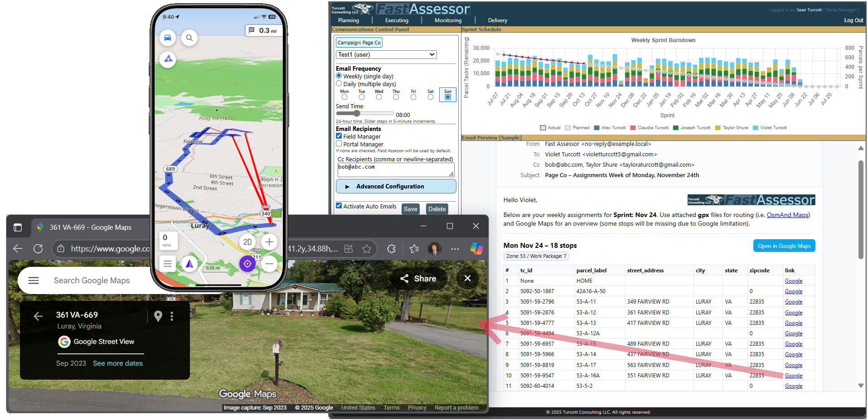Open the Delivery tab
This screenshot has width=868, height=420.
click(497, 20)
